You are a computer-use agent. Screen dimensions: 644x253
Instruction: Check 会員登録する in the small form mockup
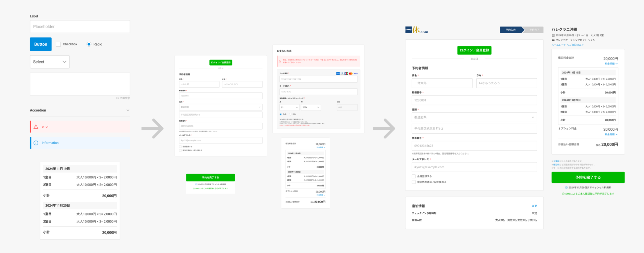(180, 146)
